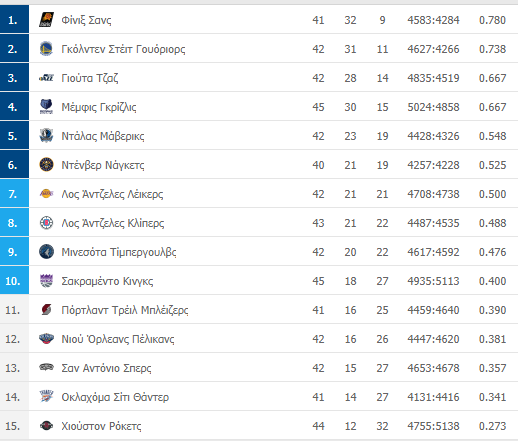The height and width of the screenshot is (441, 518).
Task: Click the 4583:4284 points score
Action: [433, 20]
